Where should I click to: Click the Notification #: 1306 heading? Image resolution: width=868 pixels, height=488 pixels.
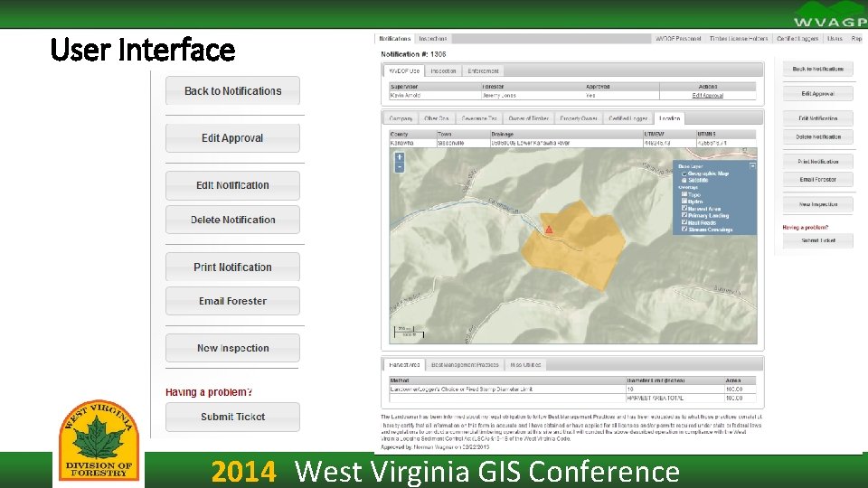[413, 54]
